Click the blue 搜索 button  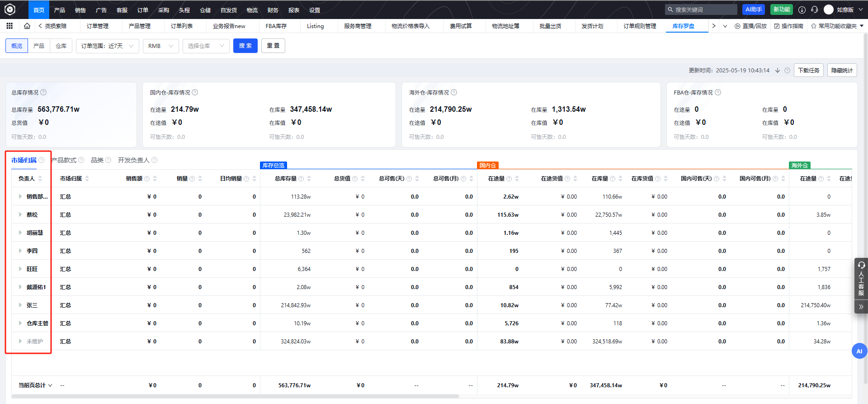click(245, 46)
